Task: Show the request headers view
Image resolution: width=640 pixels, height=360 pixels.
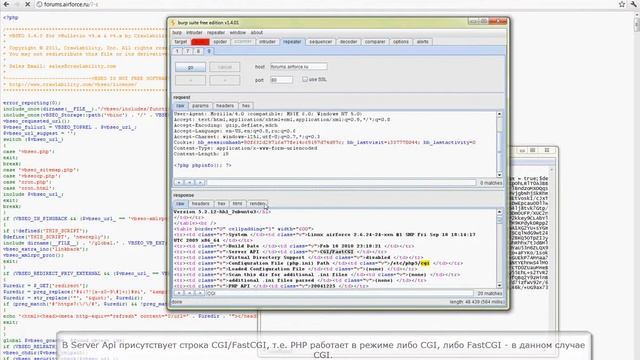Action: 225,106
